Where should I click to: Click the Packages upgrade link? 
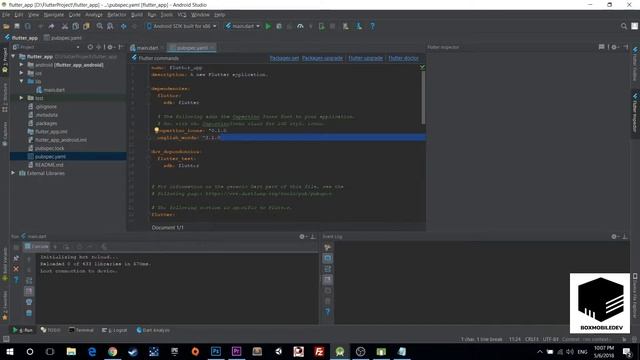point(322,58)
